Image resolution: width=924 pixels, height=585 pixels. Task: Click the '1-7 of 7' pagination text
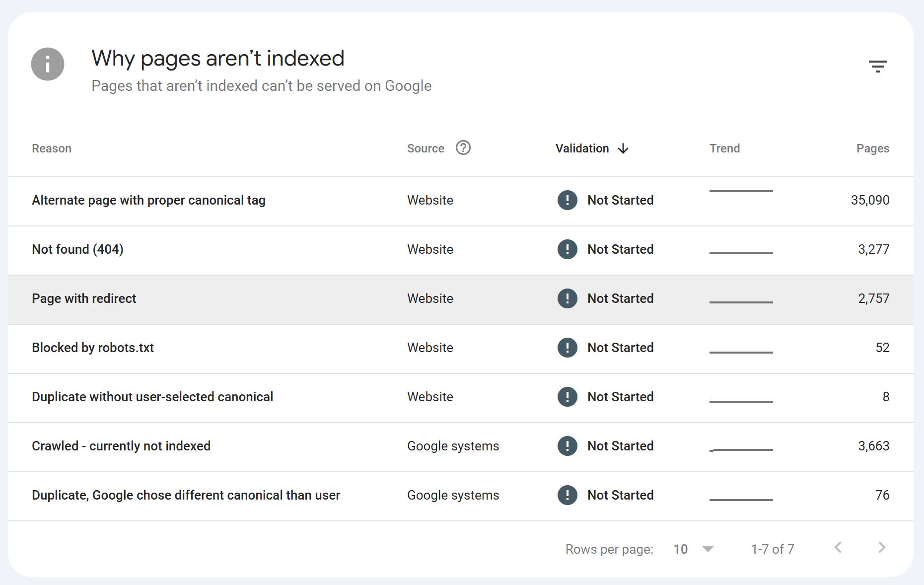pyautogui.click(x=772, y=549)
